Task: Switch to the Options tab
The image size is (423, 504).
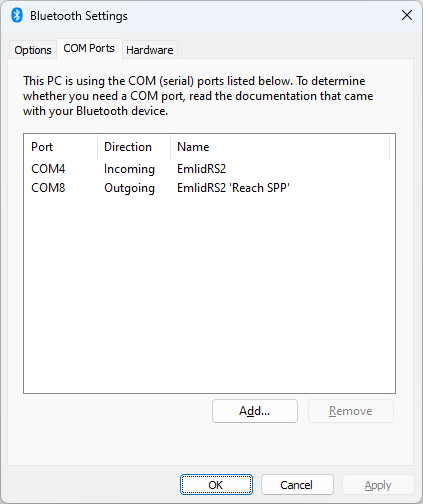Action: [33, 50]
